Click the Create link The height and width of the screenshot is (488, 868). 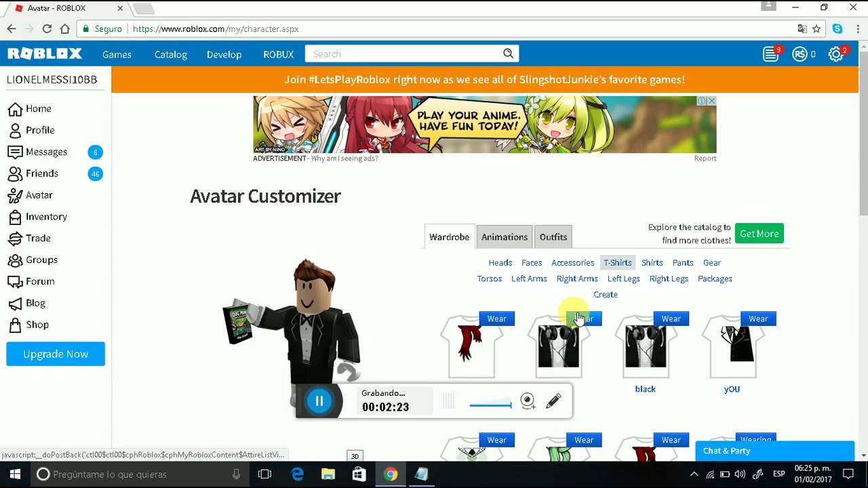click(606, 295)
